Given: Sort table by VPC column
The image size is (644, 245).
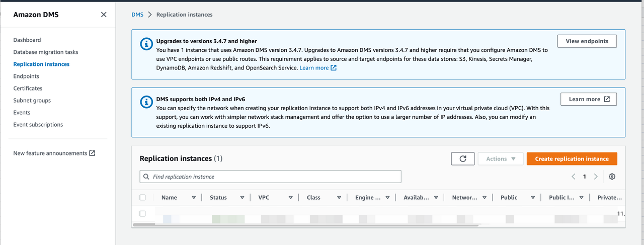Looking at the screenshot, I should pyautogui.click(x=290, y=198).
